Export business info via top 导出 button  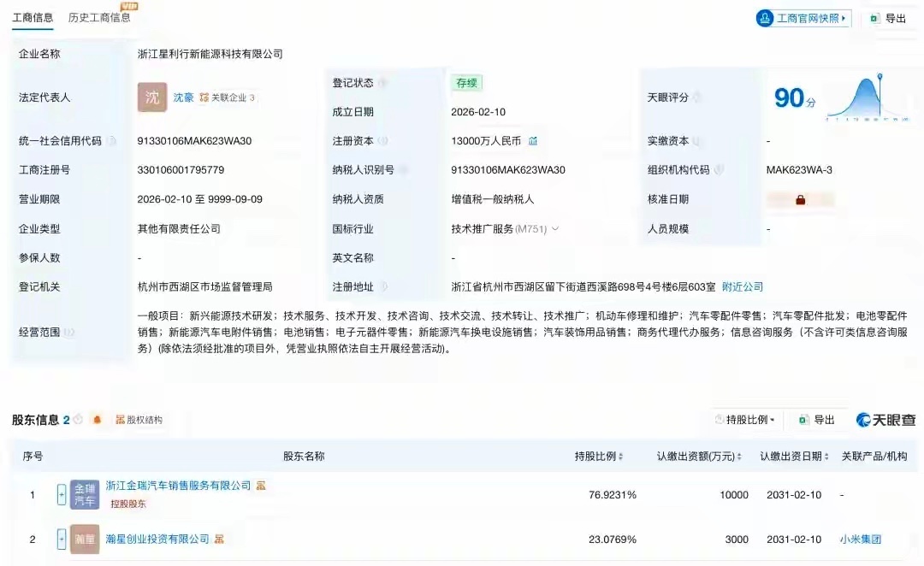pos(889,18)
